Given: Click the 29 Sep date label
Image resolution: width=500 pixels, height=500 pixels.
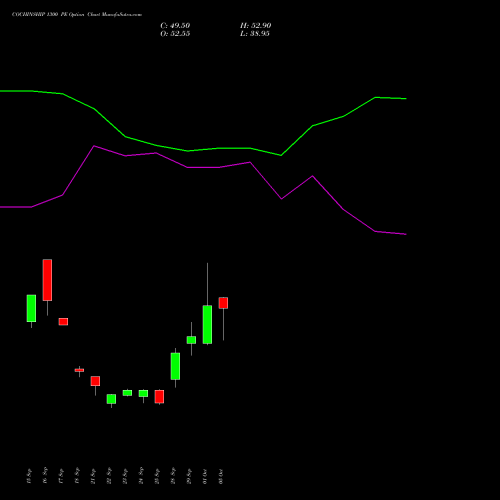Looking at the screenshot, I should [x=189, y=476].
